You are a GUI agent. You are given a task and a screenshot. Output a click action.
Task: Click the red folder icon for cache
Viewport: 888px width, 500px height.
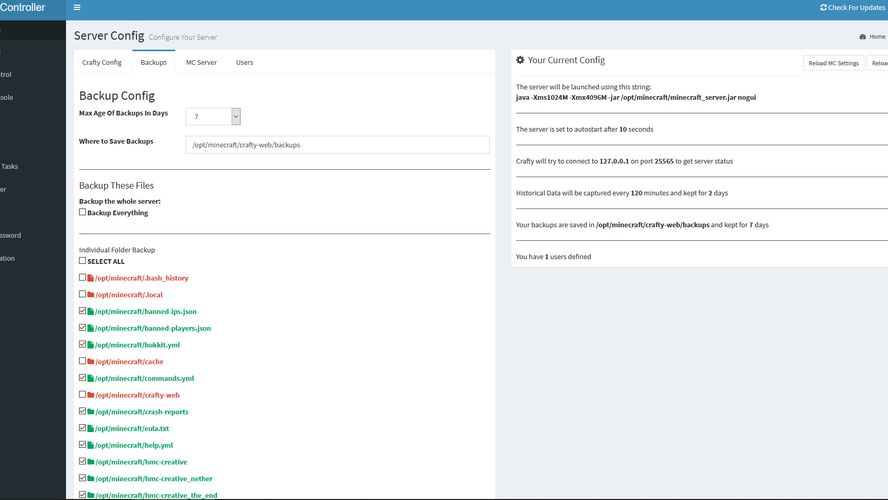(x=90, y=362)
